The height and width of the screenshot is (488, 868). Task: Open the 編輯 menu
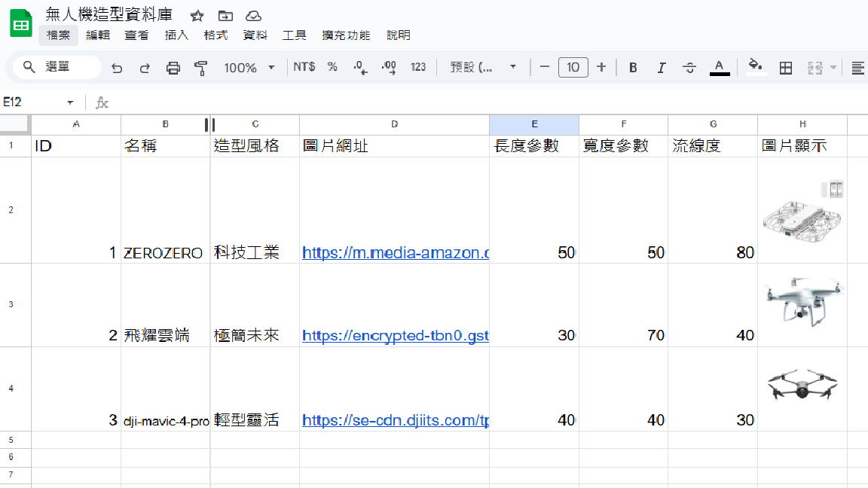coord(98,35)
